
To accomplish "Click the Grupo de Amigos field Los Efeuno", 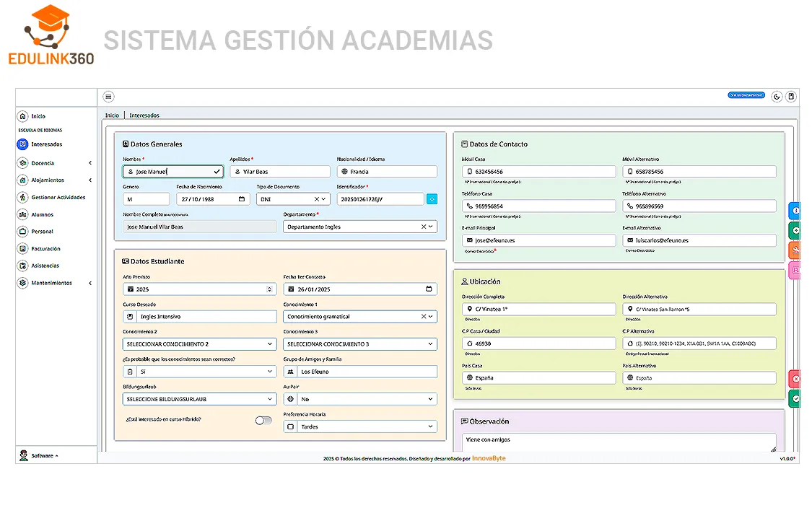I will 360,372.
